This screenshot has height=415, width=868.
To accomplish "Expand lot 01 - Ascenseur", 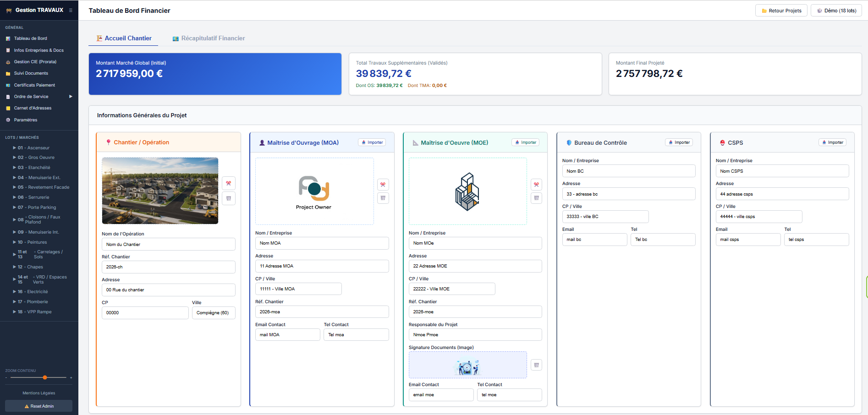I will (x=15, y=147).
